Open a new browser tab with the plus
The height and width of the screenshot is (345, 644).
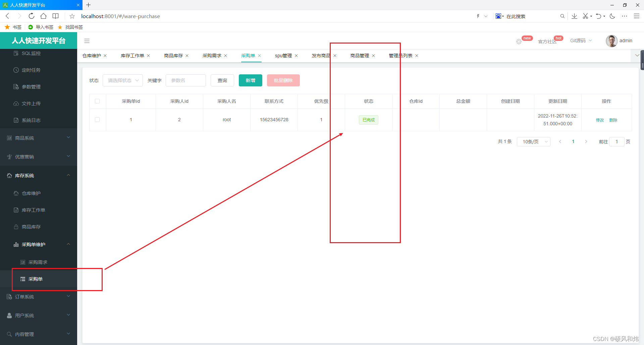pyautogui.click(x=89, y=5)
